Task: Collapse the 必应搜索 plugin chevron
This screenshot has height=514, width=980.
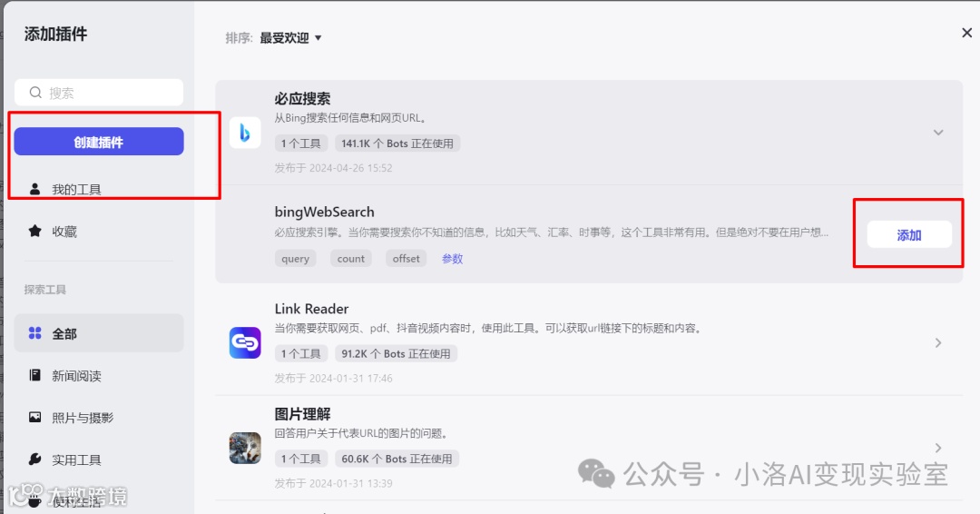Action: [x=938, y=132]
